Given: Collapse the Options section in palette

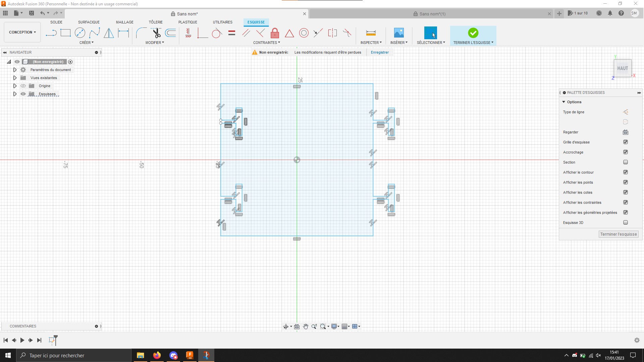Looking at the screenshot, I should coord(564,102).
